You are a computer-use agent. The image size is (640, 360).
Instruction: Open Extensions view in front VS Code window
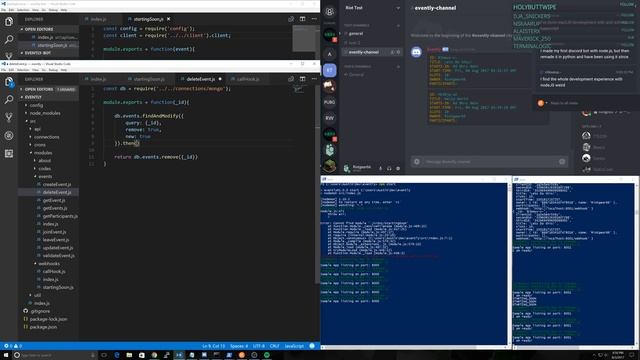(9, 153)
